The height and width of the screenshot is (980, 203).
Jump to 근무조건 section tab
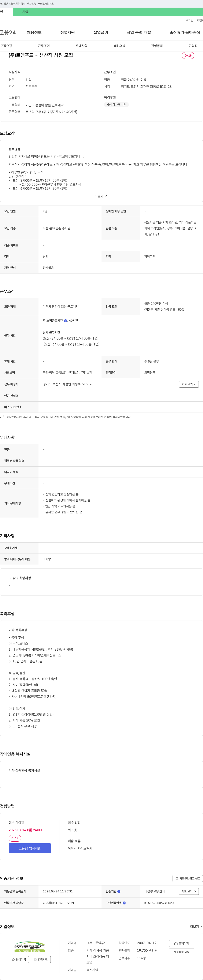tap(44, 46)
